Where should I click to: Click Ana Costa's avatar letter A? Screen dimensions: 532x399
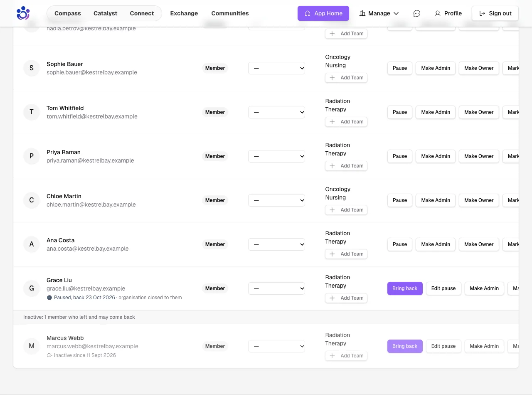click(x=32, y=244)
